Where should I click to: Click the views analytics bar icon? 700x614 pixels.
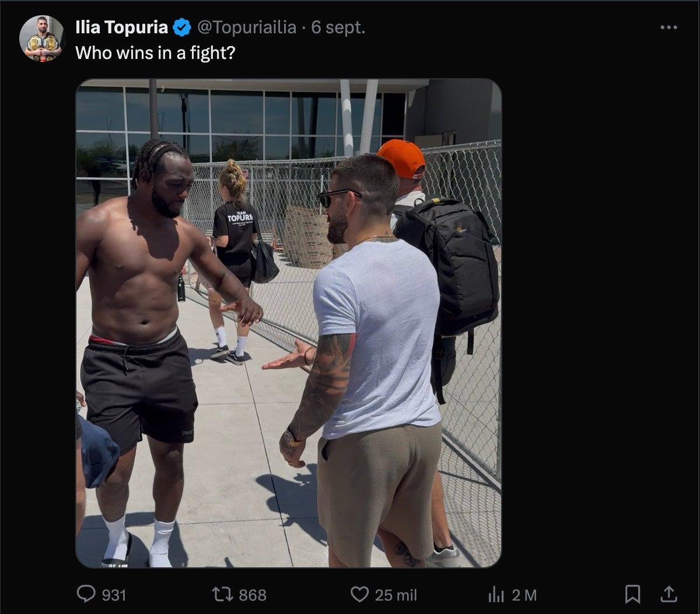(x=496, y=594)
